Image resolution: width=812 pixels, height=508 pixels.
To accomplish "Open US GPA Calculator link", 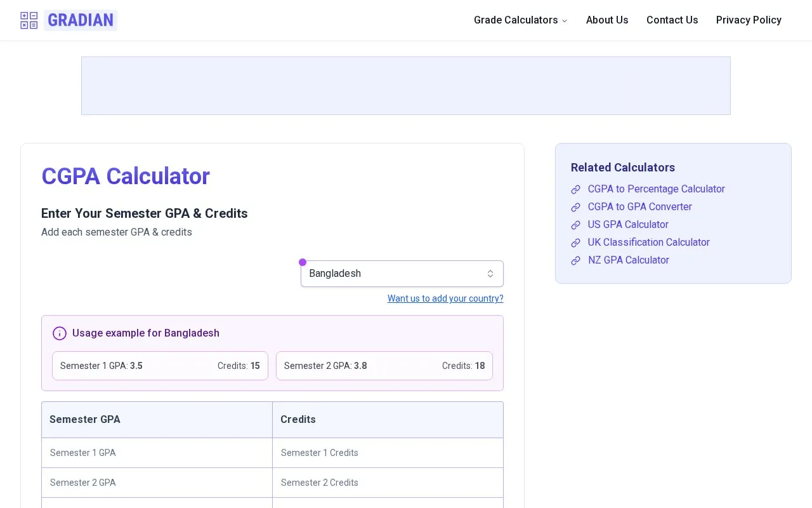I will (x=628, y=225).
